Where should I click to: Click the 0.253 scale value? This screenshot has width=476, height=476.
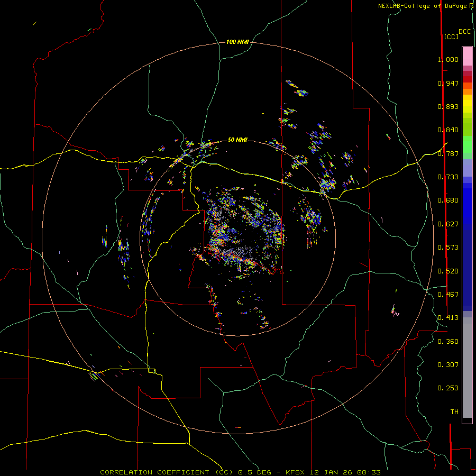click(448, 388)
